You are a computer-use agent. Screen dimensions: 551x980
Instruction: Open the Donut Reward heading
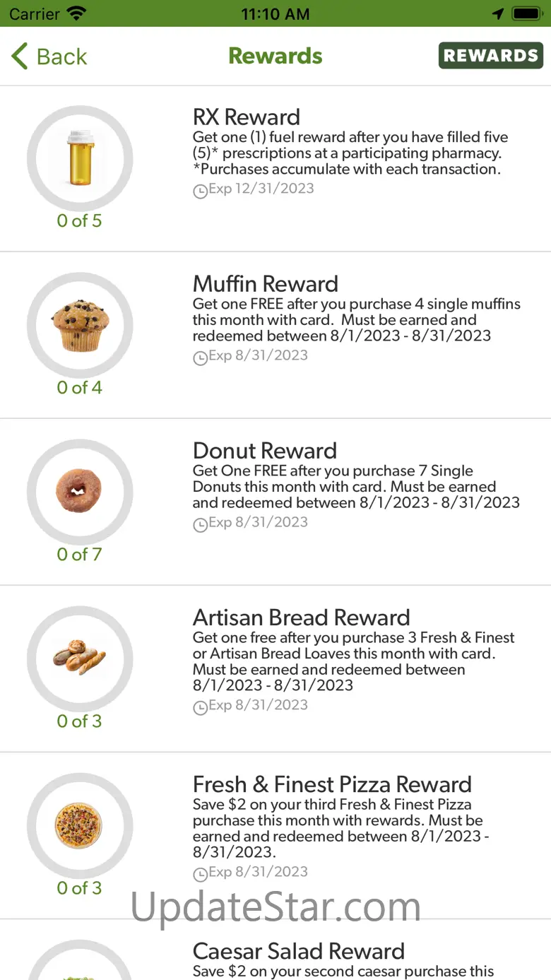click(x=265, y=450)
